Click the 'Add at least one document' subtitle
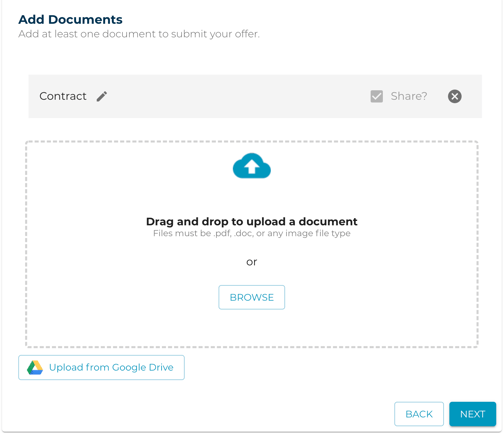503x433 pixels. click(139, 34)
